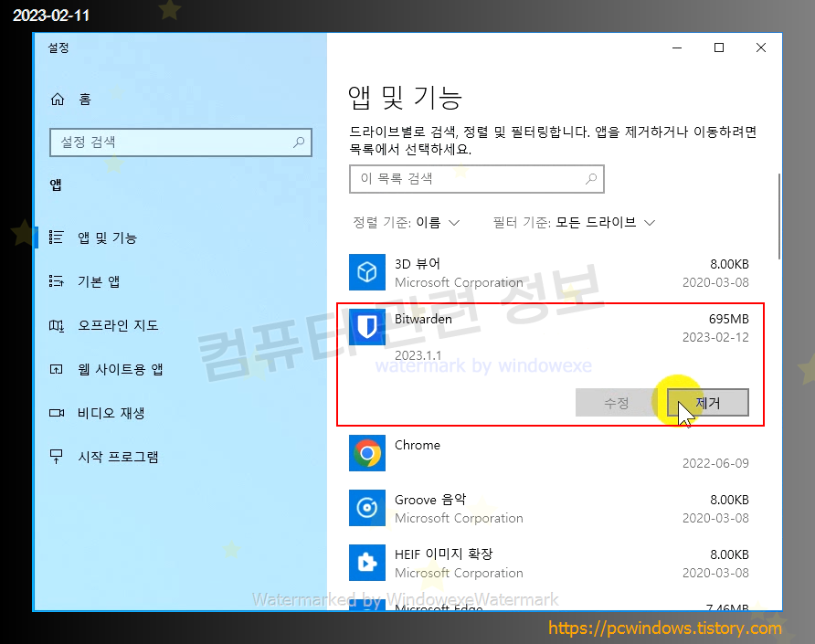This screenshot has width=815, height=644.
Task: Click Bitwarden version text 2023.1.1
Action: click(418, 355)
